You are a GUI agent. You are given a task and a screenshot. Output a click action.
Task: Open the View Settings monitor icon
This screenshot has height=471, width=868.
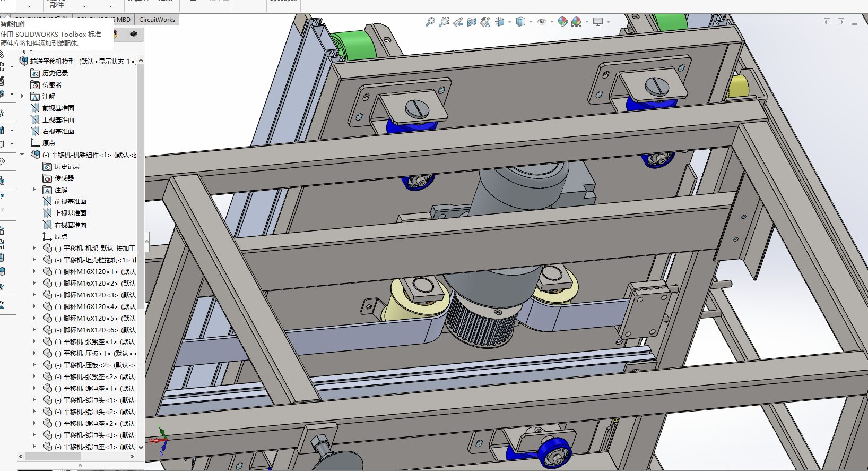point(598,22)
